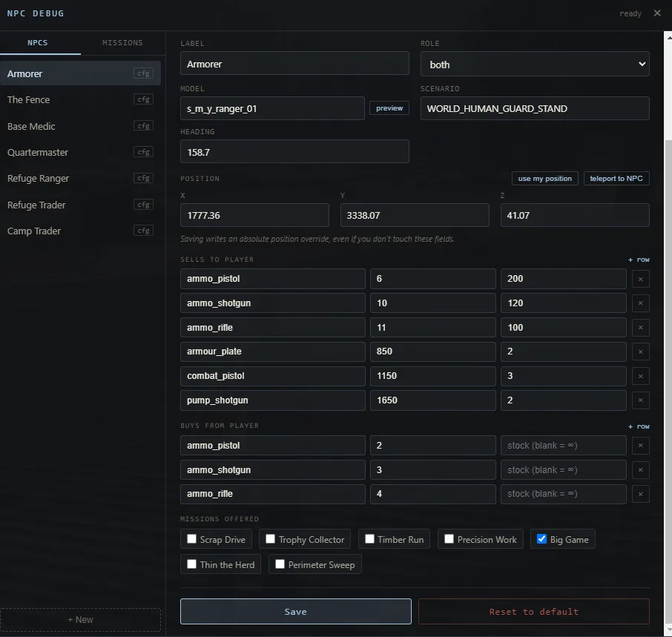Open cfg for Refuge Trader NPC
The width and height of the screenshot is (672, 637).
(x=143, y=205)
